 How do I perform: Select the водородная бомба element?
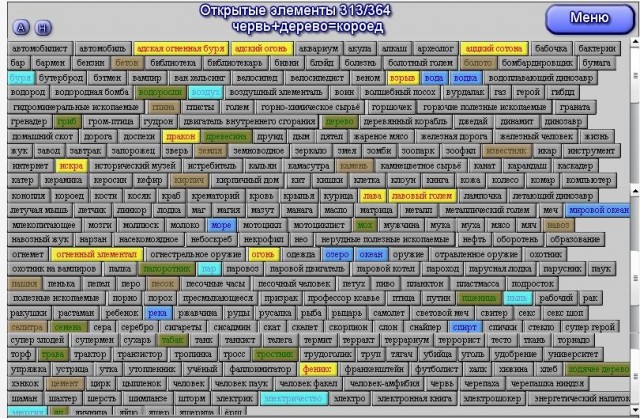pyautogui.click(x=91, y=92)
